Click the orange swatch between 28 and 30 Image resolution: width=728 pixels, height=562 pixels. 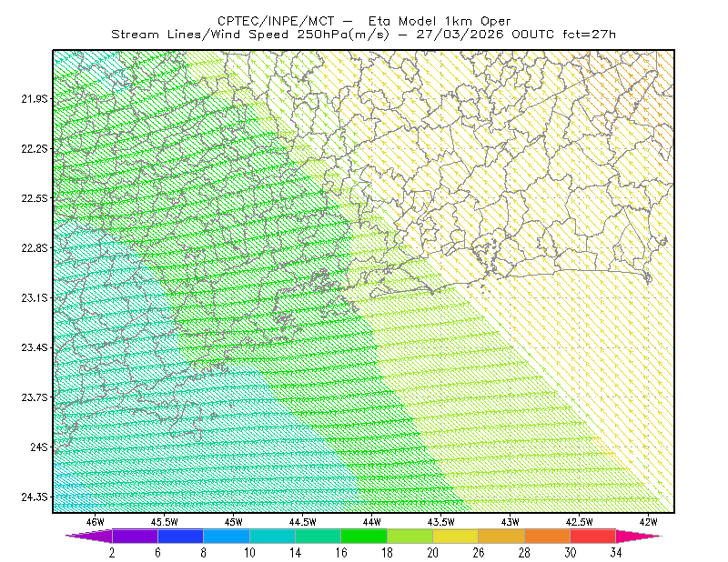[x=548, y=536]
